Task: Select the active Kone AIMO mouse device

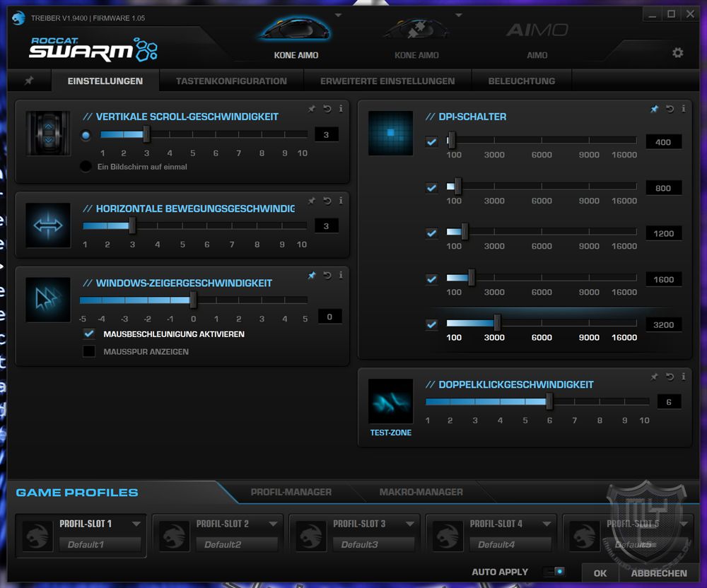Action: (296, 38)
